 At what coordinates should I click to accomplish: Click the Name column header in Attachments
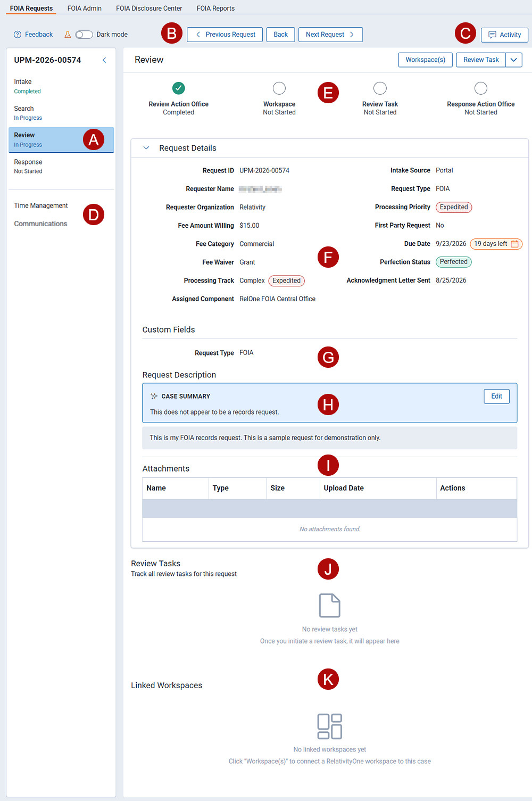[176, 488]
